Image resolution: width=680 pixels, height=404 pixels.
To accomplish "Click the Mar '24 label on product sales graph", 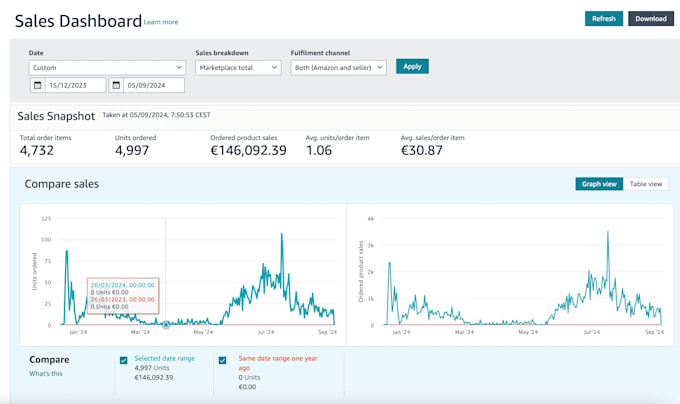I will [x=464, y=332].
